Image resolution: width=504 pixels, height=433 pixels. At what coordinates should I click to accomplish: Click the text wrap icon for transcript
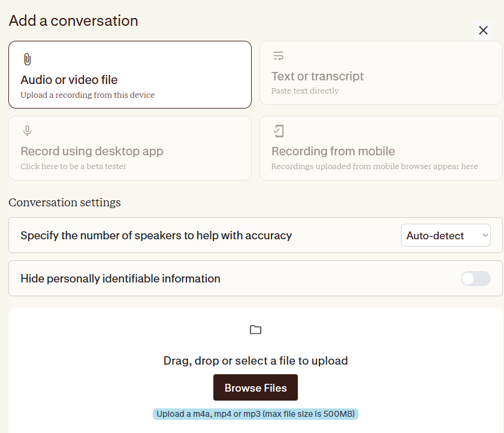[278, 56]
